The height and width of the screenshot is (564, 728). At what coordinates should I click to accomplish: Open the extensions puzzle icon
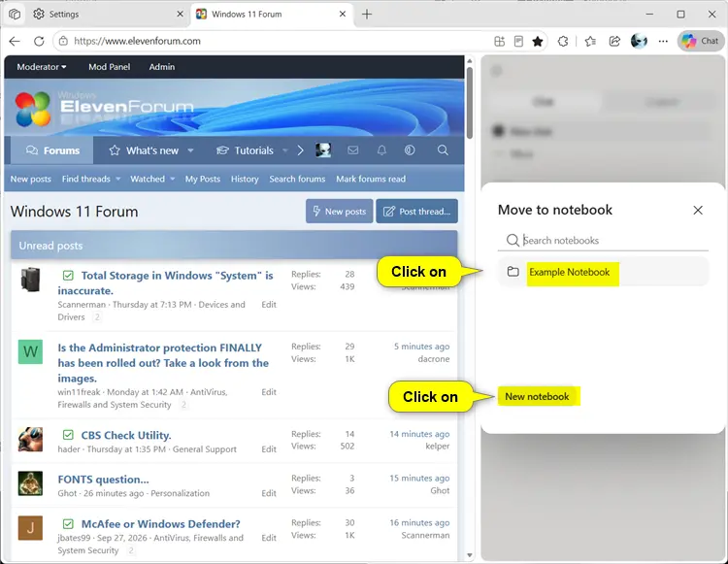click(x=563, y=42)
